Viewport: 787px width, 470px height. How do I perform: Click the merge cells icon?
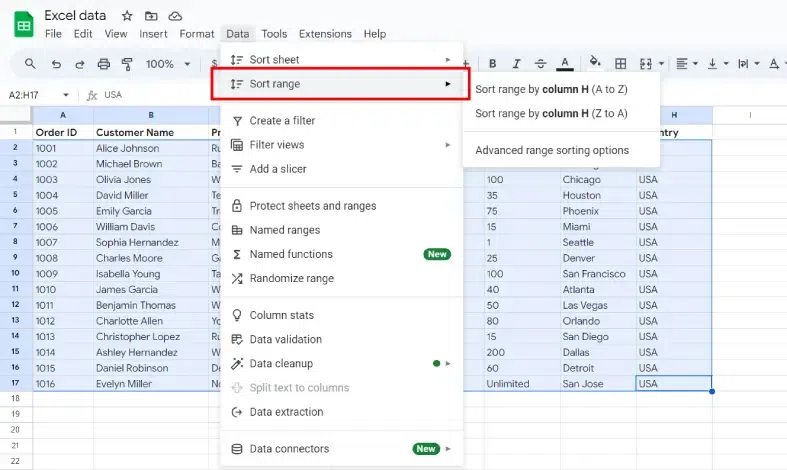pos(645,64)
